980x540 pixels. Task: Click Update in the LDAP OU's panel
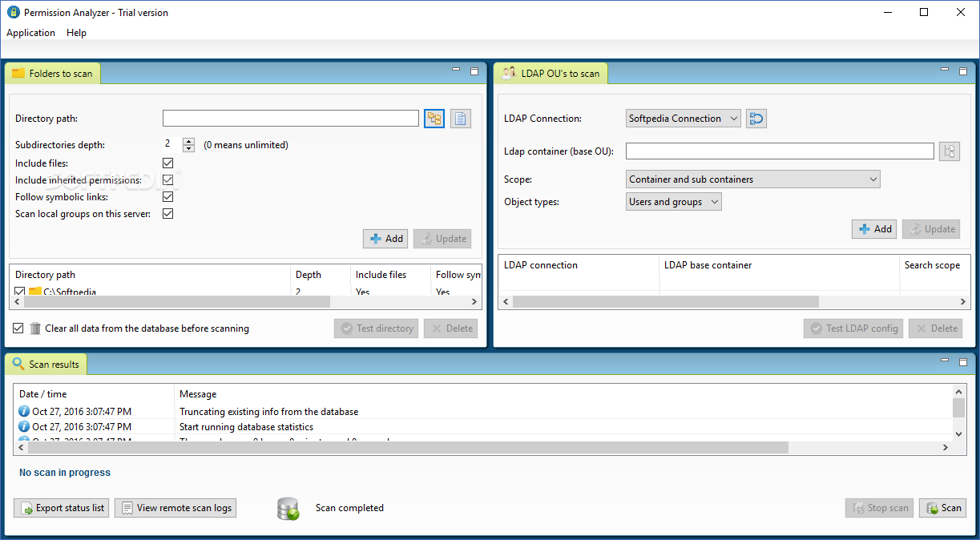pyautogui.click(x=931, y=229)
